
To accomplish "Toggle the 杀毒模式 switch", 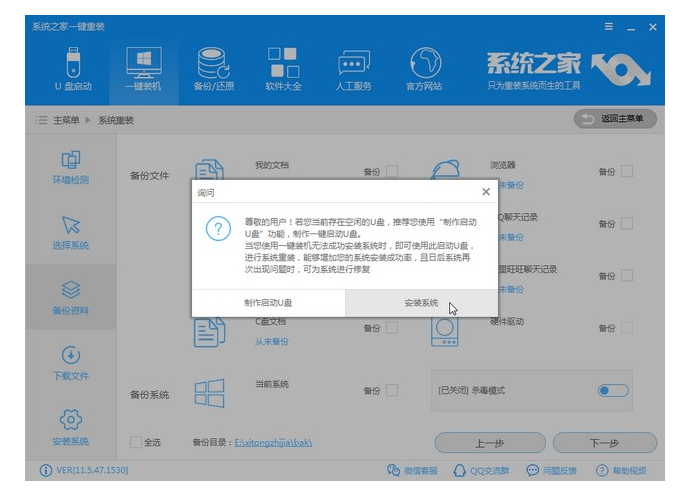I will [612, 390].
